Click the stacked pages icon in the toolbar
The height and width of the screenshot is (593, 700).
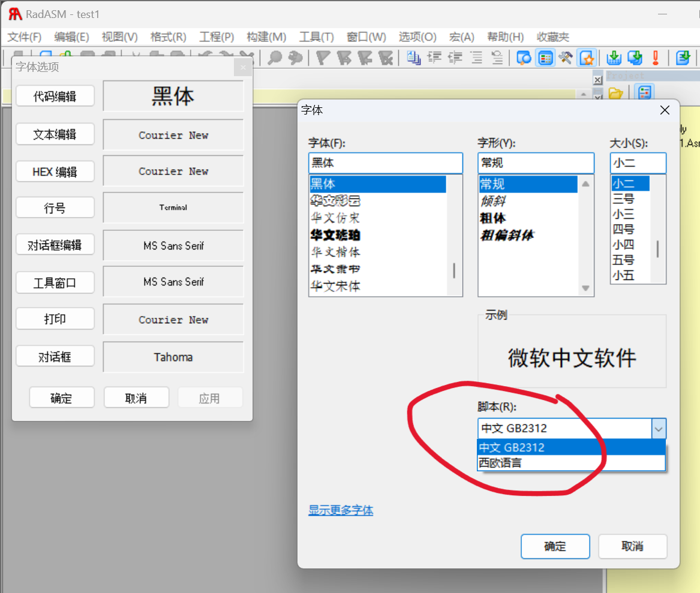[x=413, y=58]
